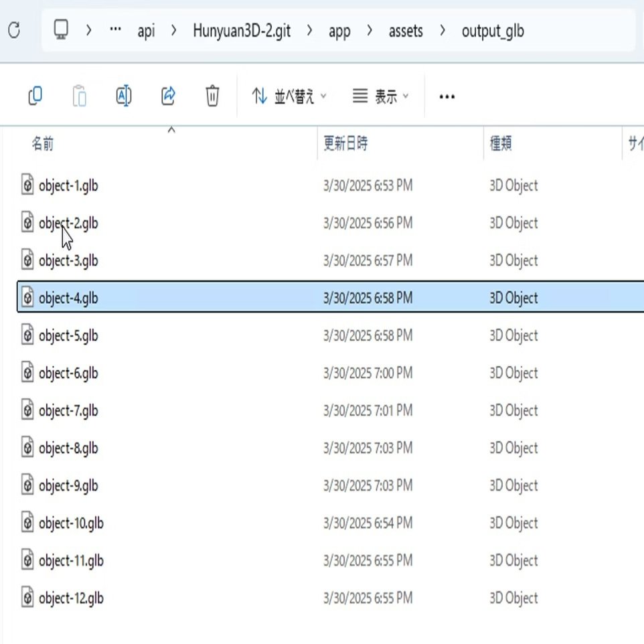The image size is (644, 644).
Task: Show hidden breadcrumb folders via ellipsis
Action: tap(115, 29)
